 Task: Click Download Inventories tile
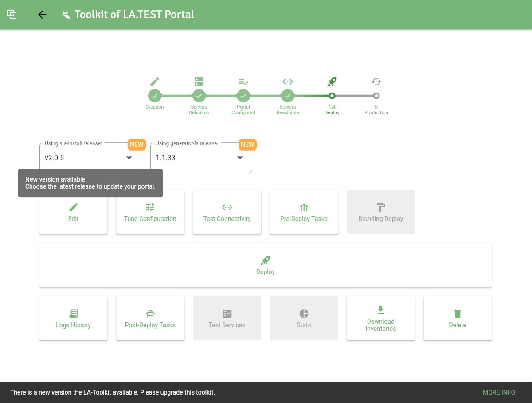tap(381, 318)
